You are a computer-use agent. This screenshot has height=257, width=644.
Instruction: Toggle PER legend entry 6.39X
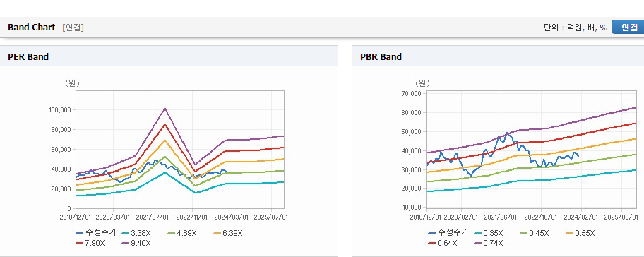(x=228, y=233)
